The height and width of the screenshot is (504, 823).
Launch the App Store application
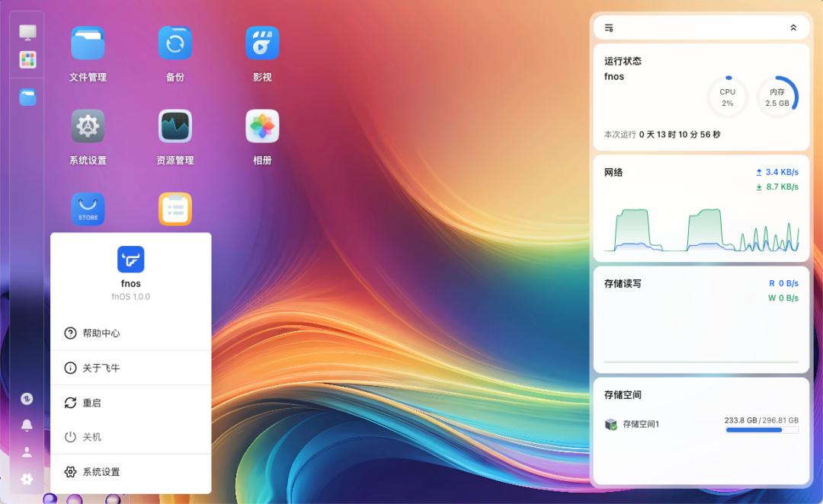[88, 209]
